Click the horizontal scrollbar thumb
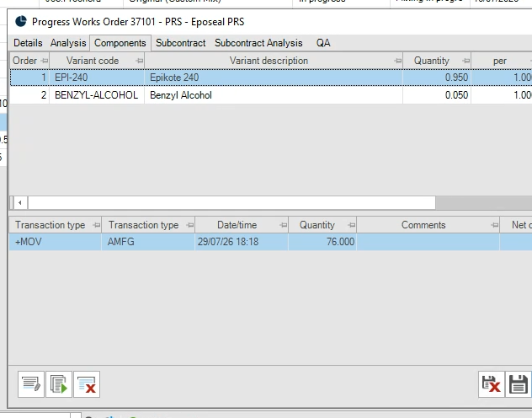 point(231,203)
